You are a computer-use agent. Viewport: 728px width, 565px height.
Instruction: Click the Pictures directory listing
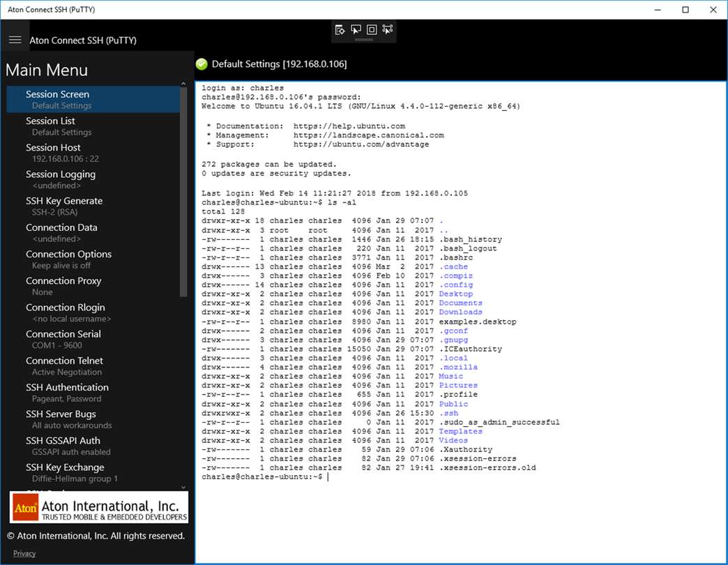point(457,385)
